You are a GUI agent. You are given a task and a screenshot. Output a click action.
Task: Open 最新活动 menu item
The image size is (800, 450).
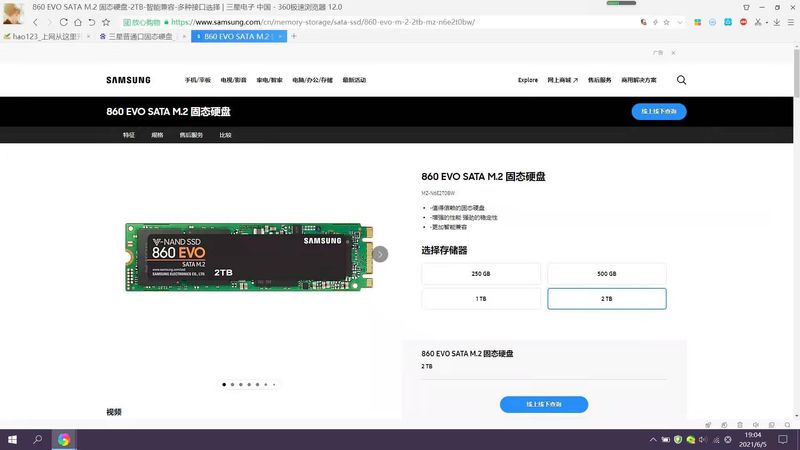point(354,80)
